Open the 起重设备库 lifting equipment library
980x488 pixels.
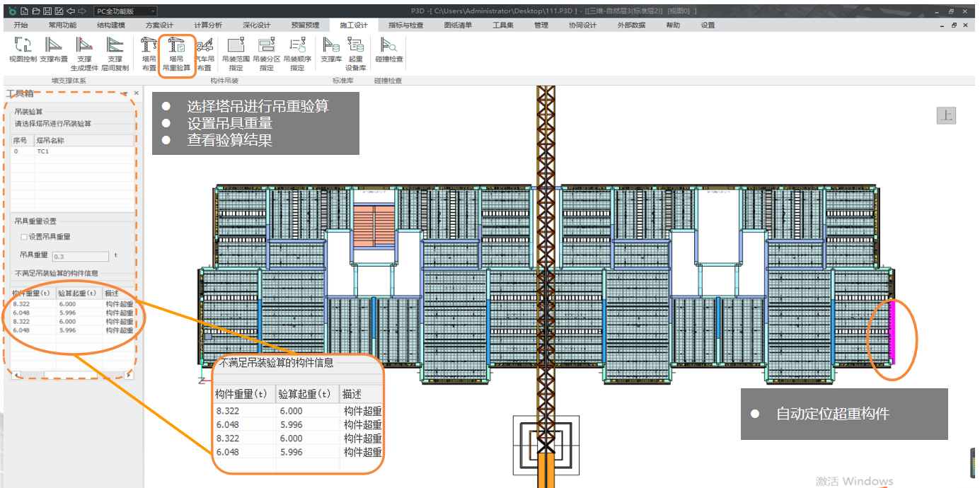(355, 51)
